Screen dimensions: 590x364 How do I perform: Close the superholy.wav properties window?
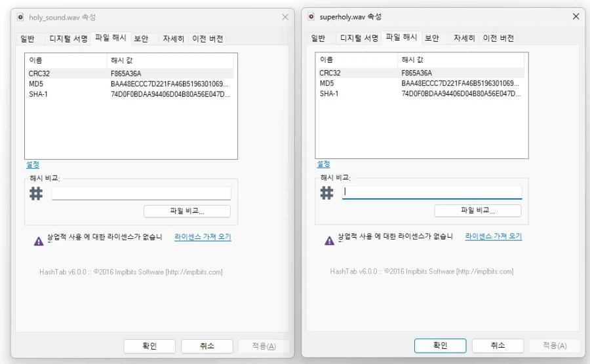coord(576,16)
